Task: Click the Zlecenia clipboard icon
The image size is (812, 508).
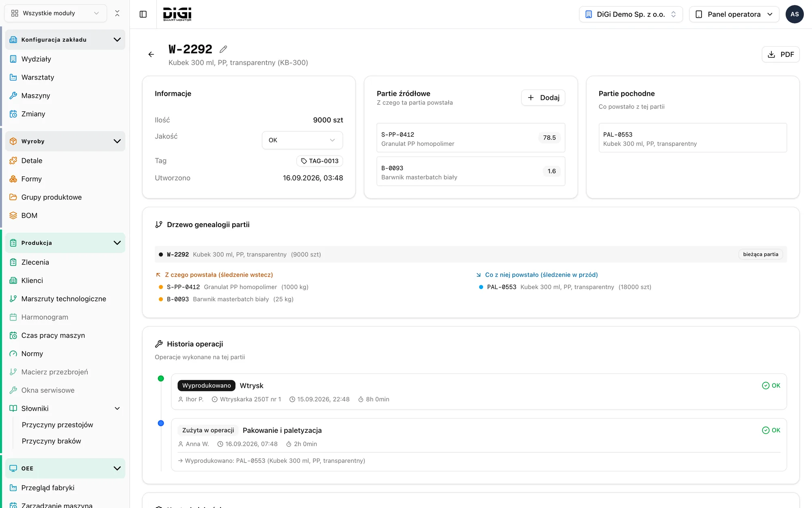Action: click(x=13, y=262)
